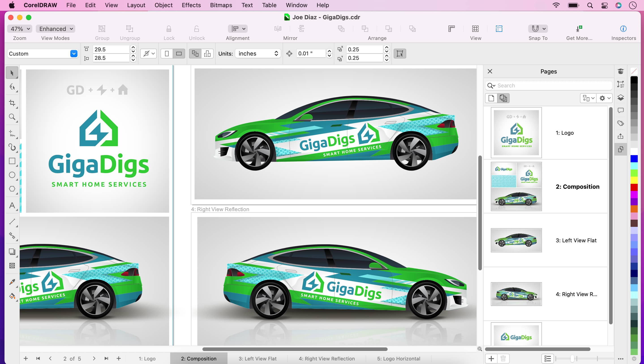Open the Objects inspector on the right rail
This screenshot has width=644, height=364.
coord(621,97)
